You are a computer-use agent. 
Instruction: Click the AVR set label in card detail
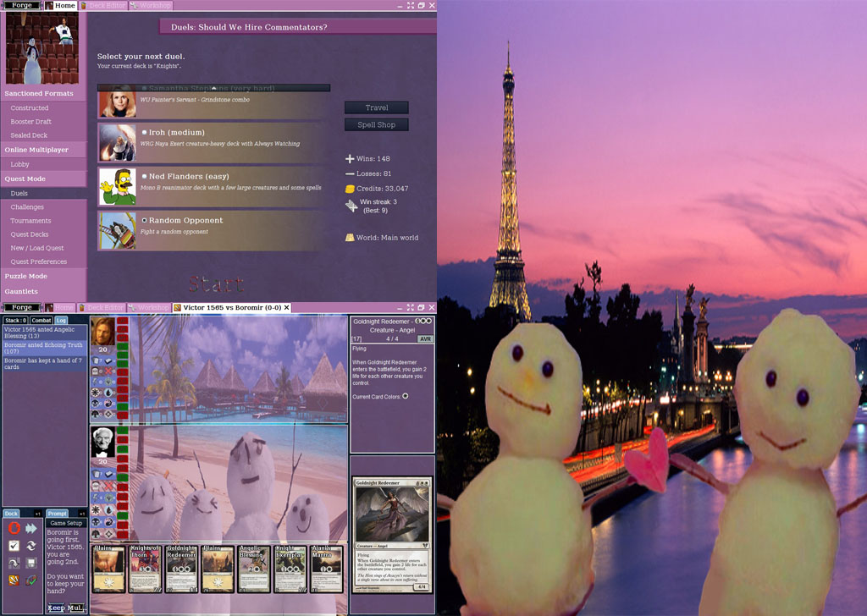coord(425,338)
